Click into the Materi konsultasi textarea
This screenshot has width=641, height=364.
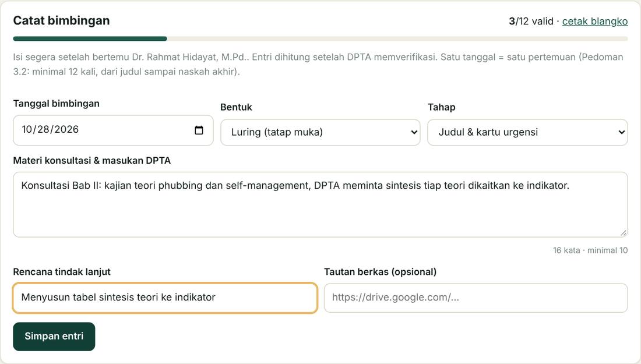point(320,204)
